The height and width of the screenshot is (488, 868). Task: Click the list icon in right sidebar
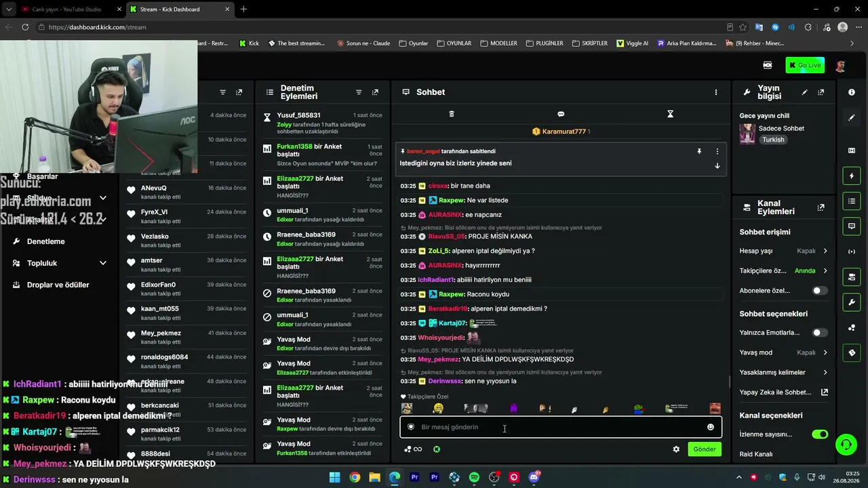(x=852, y=201)
